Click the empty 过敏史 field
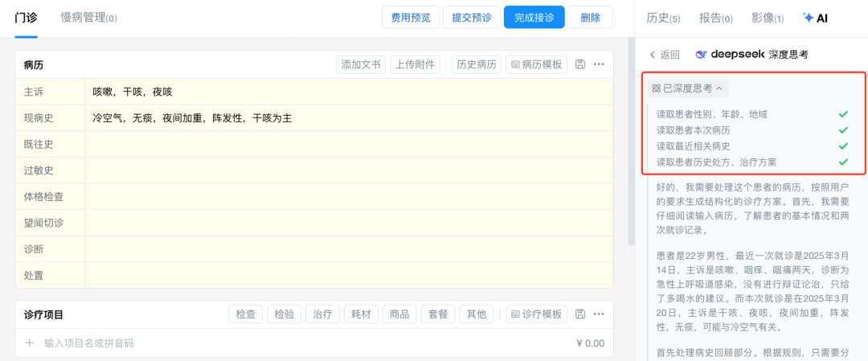Image resolution: width=868 pixels, height=361 pixels. click(x=349, y=170)
